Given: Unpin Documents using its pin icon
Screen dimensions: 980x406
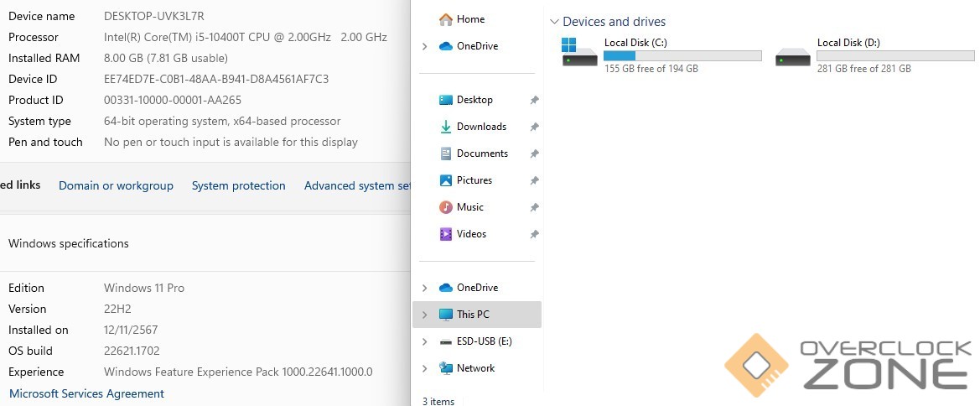Looking at the screenshot, I should (534, 154).
